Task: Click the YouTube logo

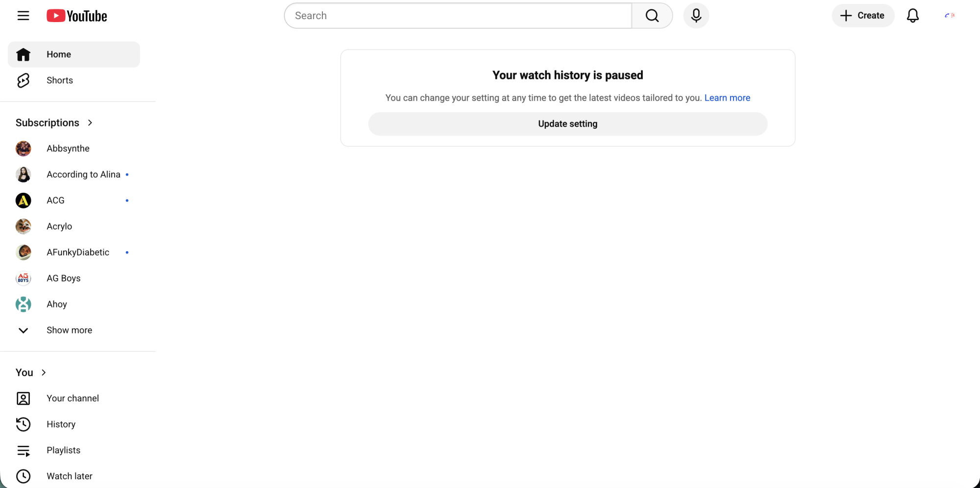Action: (x=77, y=16)
